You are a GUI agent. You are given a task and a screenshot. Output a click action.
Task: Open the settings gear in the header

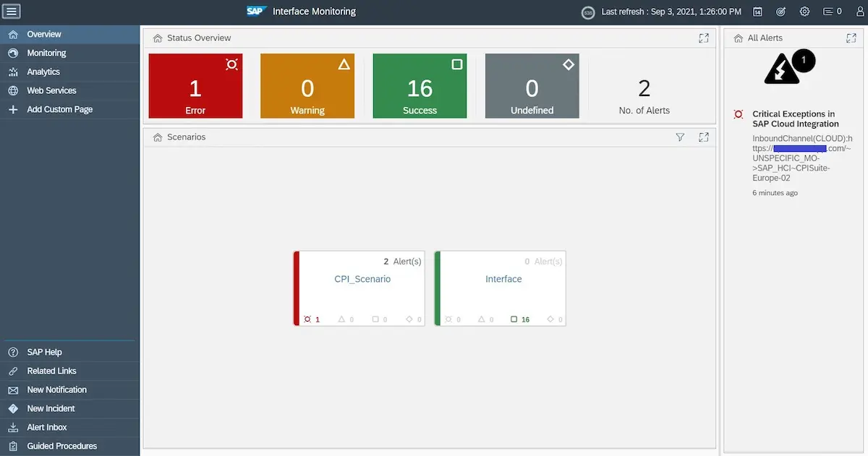(x=804, y=12)
